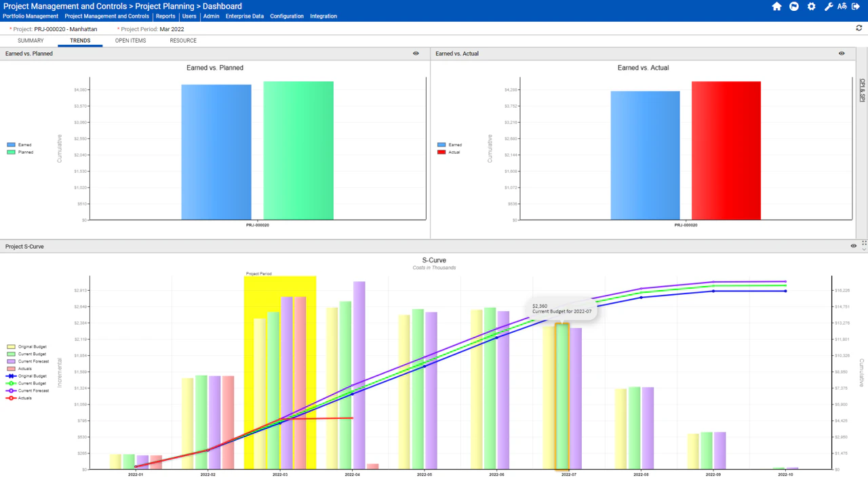Viewport: 868px width, 488px height.
Task: Toggle visibility of the Earned vs. Planned panel
Action: 416,54
